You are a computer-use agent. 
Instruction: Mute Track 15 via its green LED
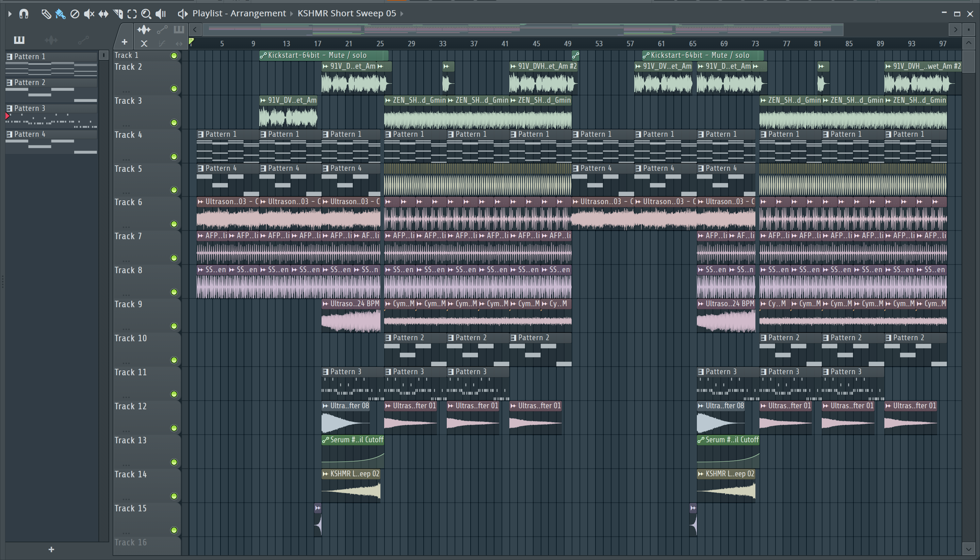coord(174,530)
